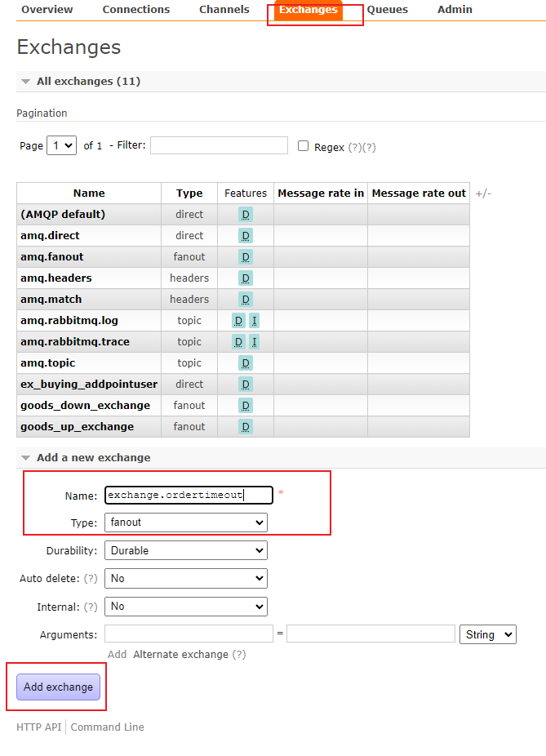Screen dimensions: 546x756
Task: Click the D badge for amq.rabbitmq.trace
Action: point(238,342)
